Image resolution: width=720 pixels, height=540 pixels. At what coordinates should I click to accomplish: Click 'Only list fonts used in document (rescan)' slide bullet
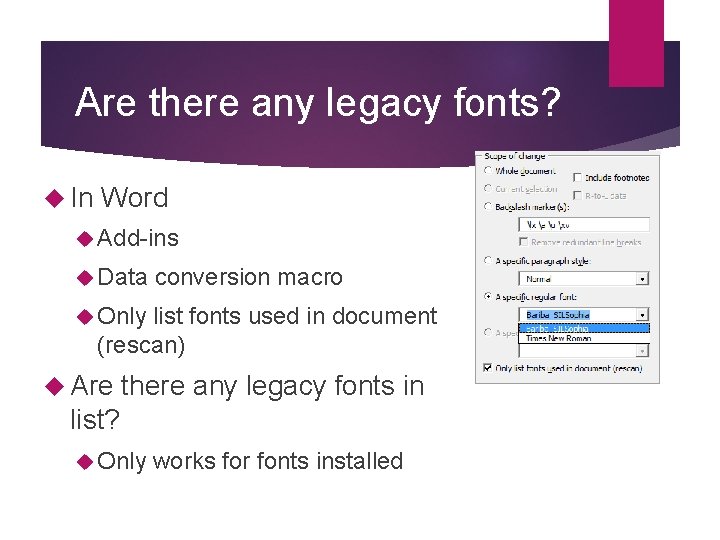(x=267, y=330)
